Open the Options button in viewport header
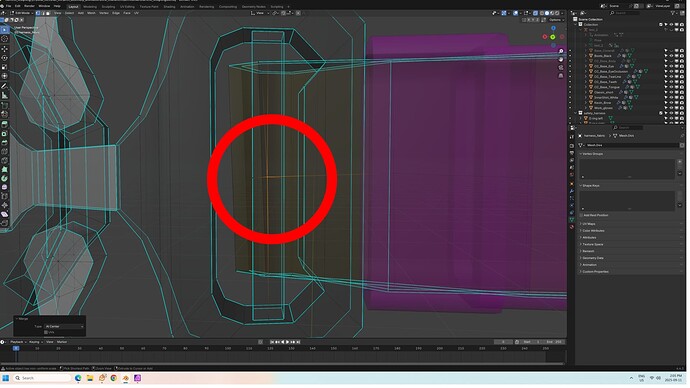Image resolution: width=690 pixels, height=388 pixels. 557,20
